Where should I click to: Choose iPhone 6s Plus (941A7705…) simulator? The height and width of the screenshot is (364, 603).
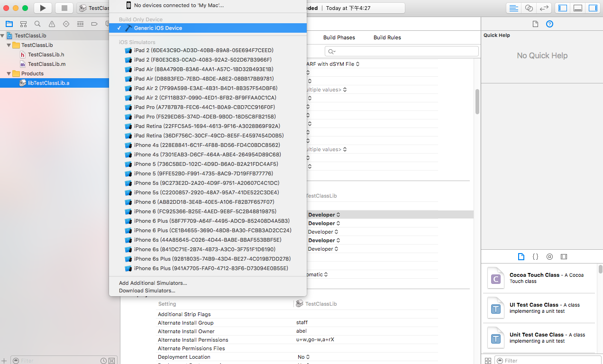click(208, 268)
